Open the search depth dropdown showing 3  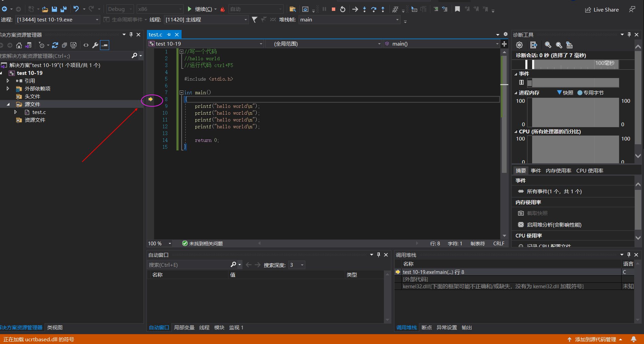click(297, 265)
